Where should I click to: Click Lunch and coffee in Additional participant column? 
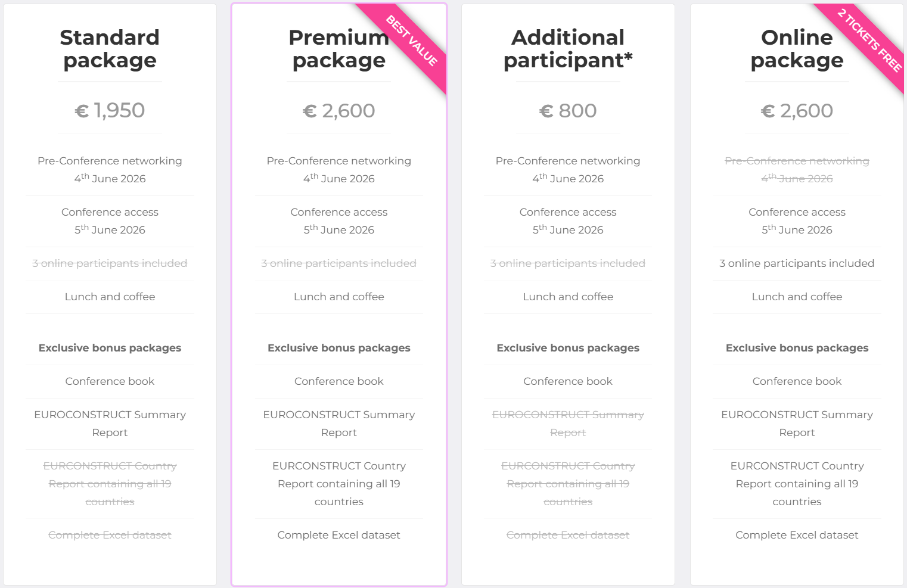(567, 297)
